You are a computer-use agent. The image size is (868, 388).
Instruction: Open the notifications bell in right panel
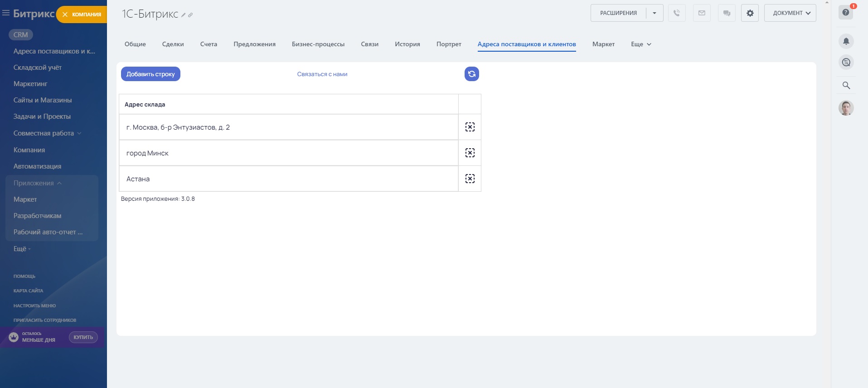click(846, 41)
